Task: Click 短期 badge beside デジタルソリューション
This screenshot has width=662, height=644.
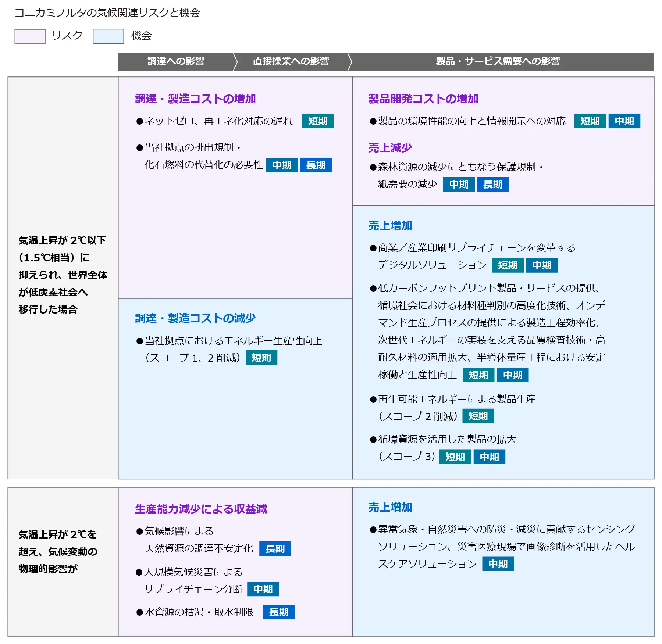Action: (x=508, y=265)
